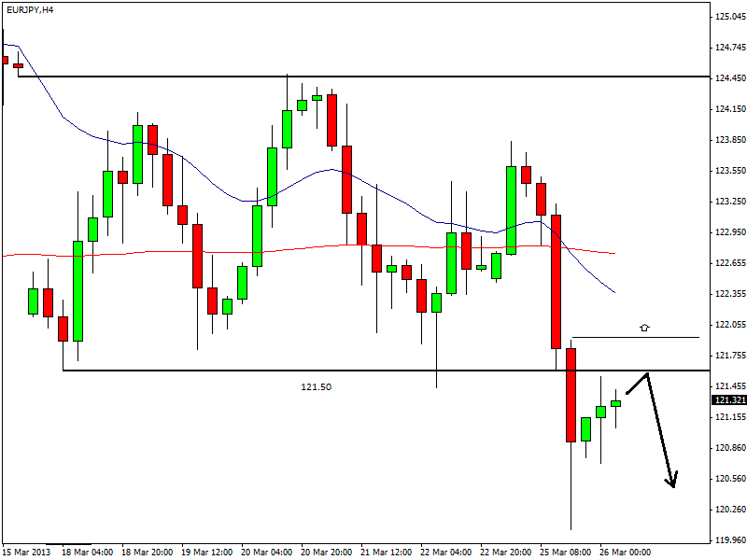Select the lower horizontal support line
The height and width of the screenshot is (560, 747).
tap(280, 371)
